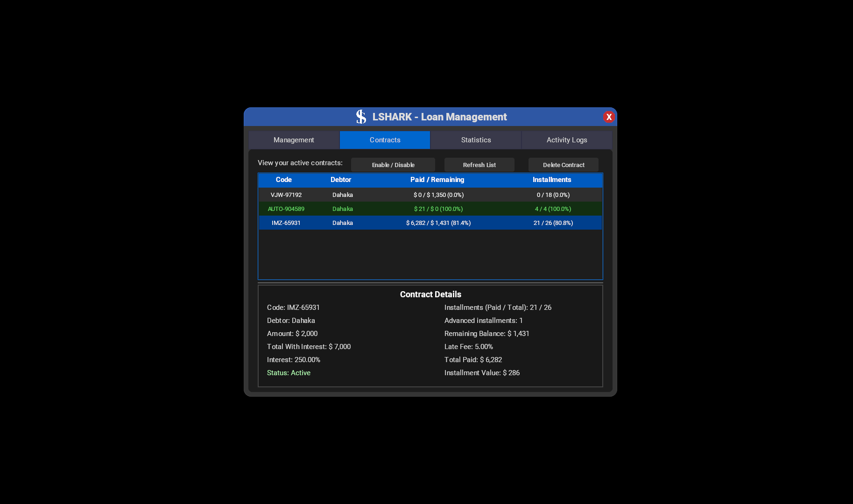The height and width of the screenshot is (504, 853).
Task: Refresh the contract list
Action: (x=479, y=165)
